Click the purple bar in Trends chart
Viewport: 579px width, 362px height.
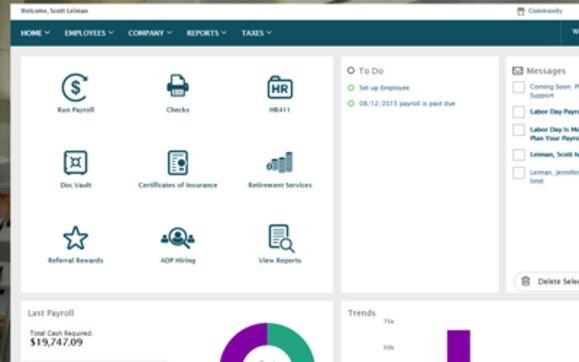click(x=459, y=346)
